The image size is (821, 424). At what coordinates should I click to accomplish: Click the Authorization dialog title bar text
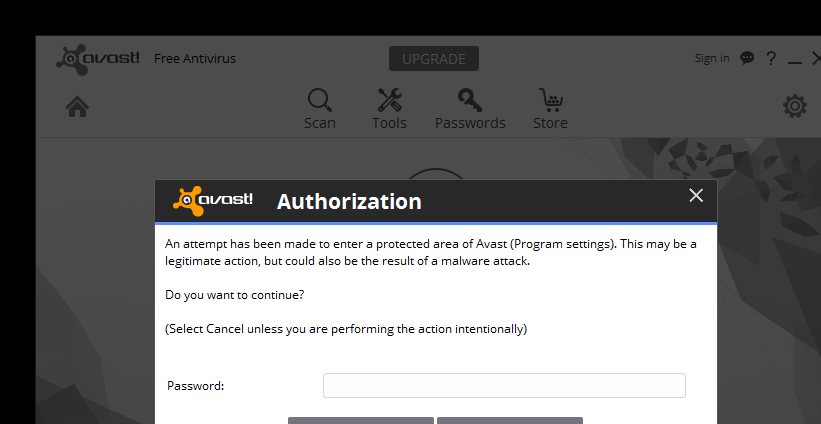click(349, 201)
